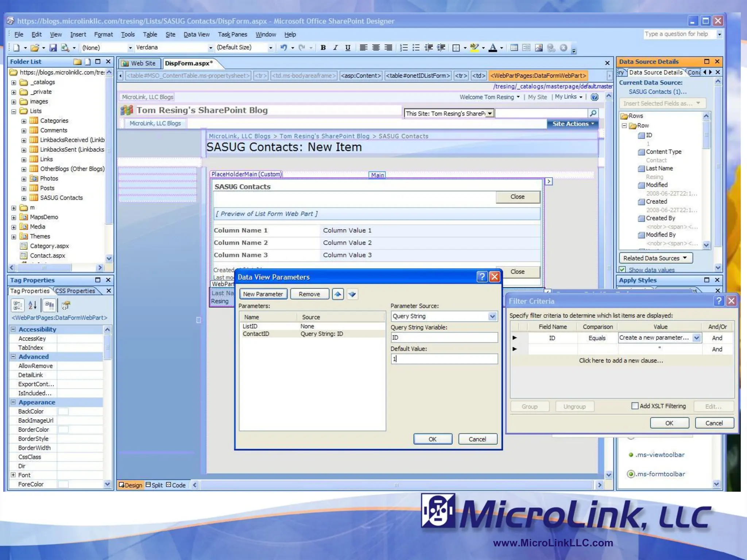Select SASUG Contacts in the Folder List
The width and height of the screenshot is (747, 560).
point(61,198)
